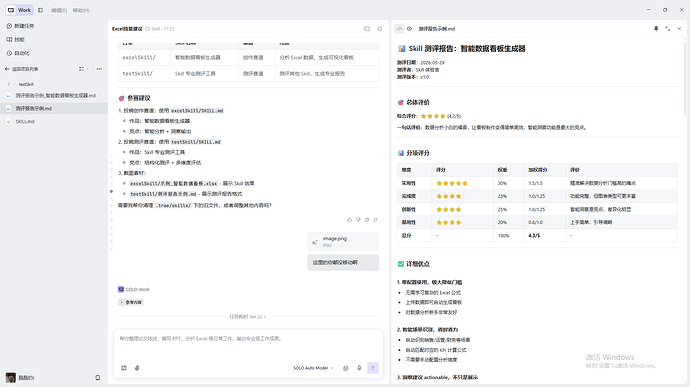Start voice input with the microphone icon

point(359,368)
